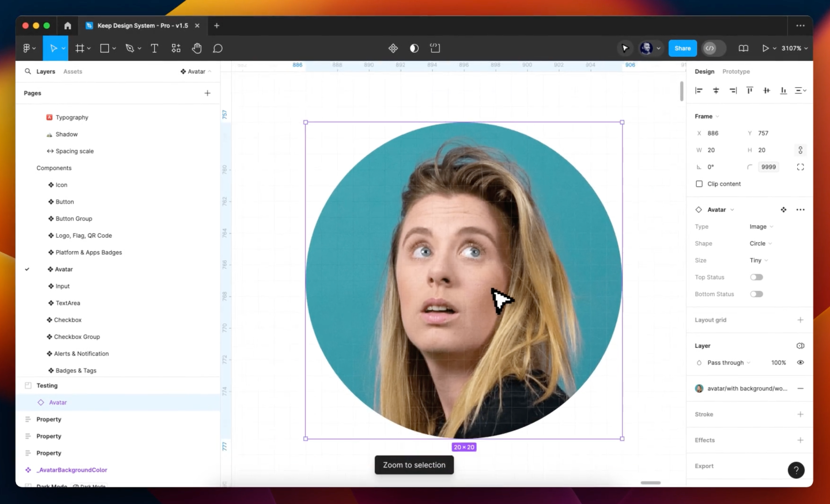This screenshot has width=830, height=504.
Task: Select the Text tool
Action: [154, 48]
